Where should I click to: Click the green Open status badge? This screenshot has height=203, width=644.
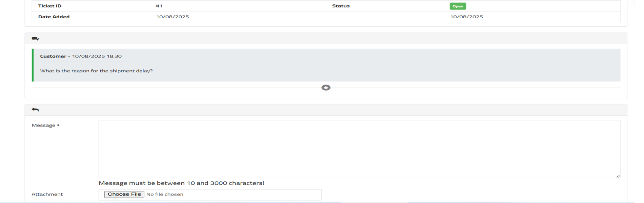click(458, 6)
